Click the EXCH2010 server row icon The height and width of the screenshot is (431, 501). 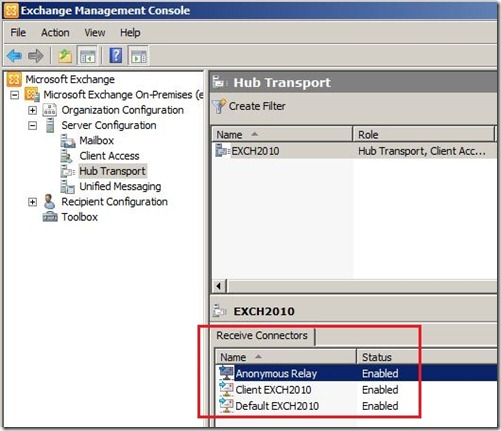coord(222,151)
